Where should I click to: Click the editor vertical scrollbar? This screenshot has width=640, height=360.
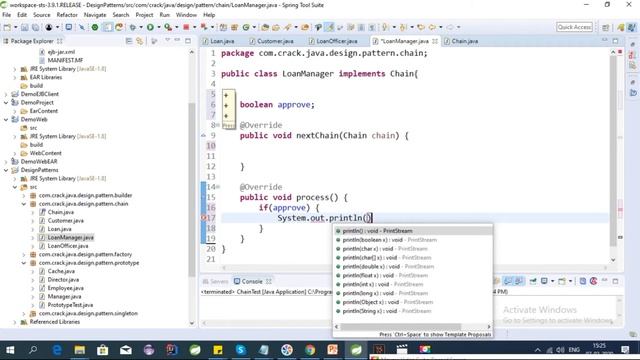click(613, 150)
